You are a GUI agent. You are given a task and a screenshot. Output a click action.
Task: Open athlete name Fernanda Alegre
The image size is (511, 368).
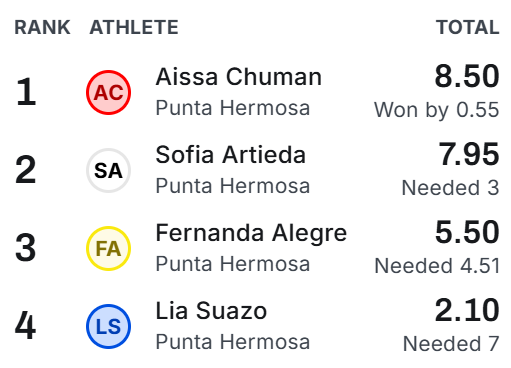[251, 233]
